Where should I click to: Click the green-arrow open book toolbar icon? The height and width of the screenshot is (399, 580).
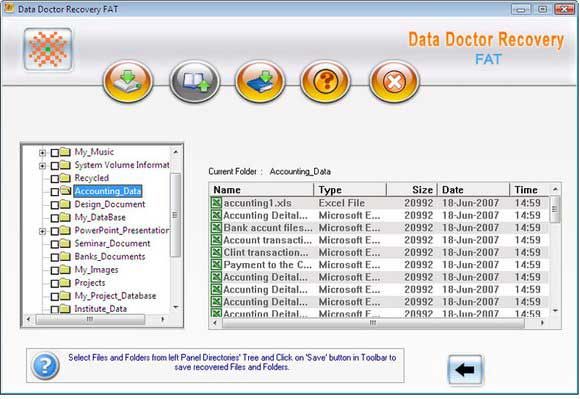pos(128,81)
